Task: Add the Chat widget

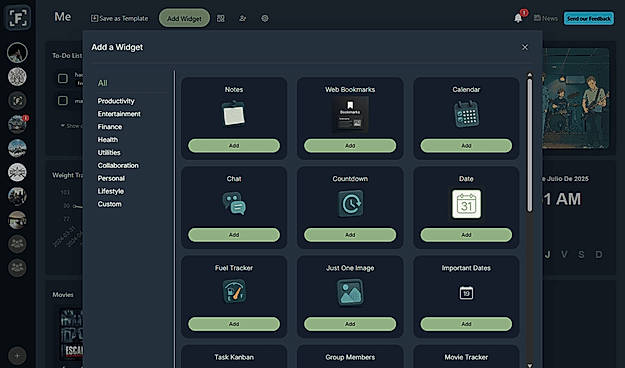Action: pyautogui.click(x=234, y=235)
